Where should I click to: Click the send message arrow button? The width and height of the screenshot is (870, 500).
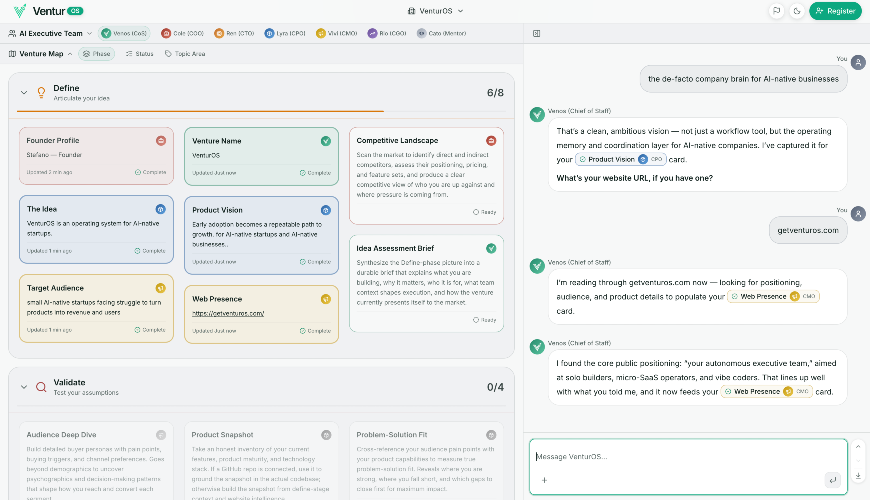(832, 480)
